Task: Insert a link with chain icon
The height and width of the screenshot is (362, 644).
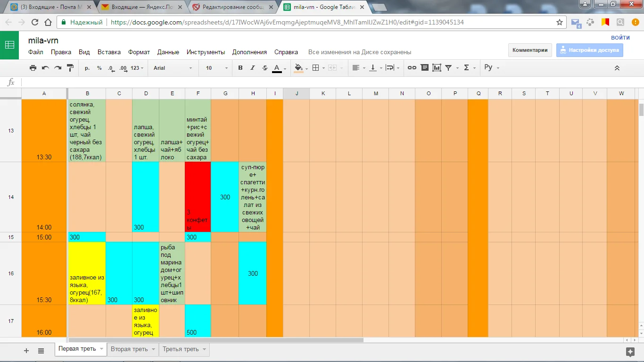Action: [x=412, y=68]
